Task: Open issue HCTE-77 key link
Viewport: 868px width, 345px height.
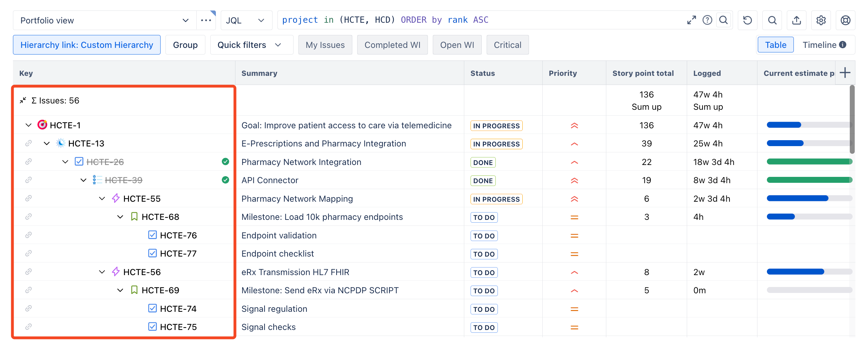Action: 178,253
